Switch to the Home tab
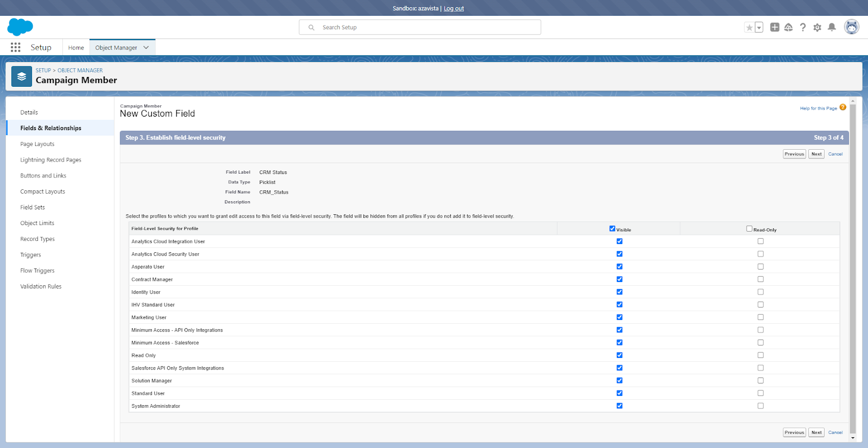This screenshot has height=448, width=868. pyautogui.click(x=76, y=48)
